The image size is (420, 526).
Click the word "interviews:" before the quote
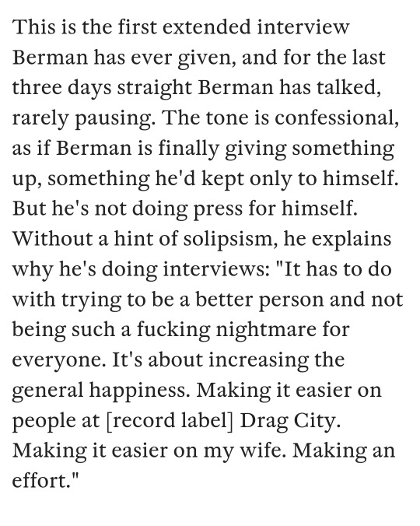coord(216,268)
